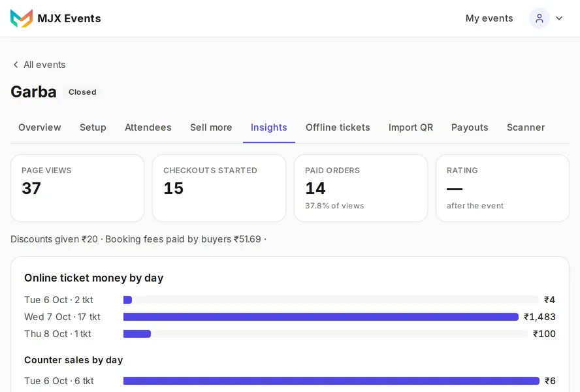
Task: Click the Page Views card showing 37
Action: click(x=77, y=188)
